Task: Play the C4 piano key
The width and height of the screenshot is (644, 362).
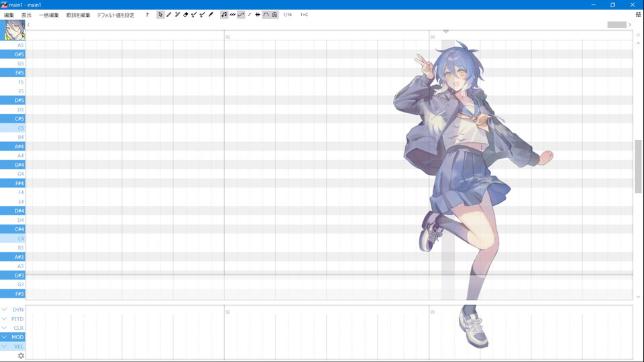Action: click(x=12, y=239)
